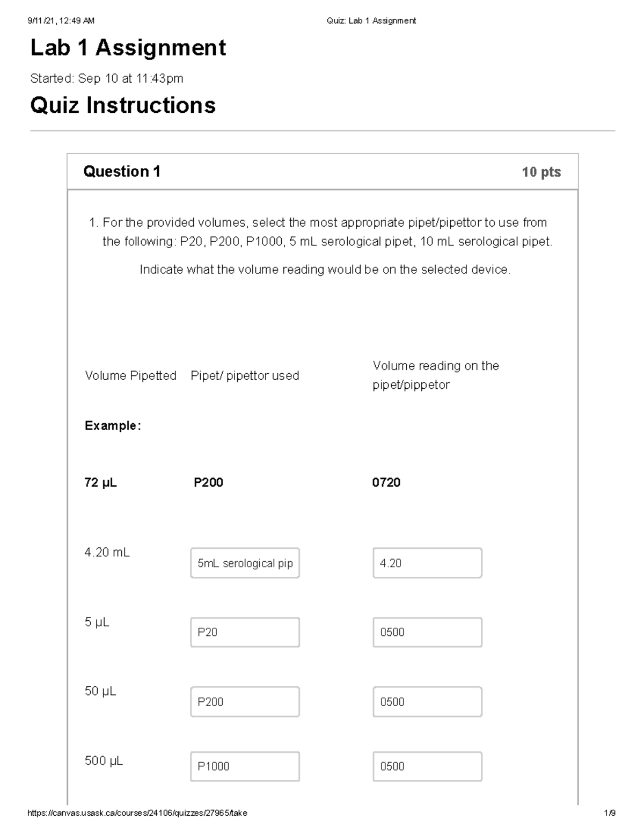Open the P1000 pipettor dropdown for 500 µL

pos(244,766)
